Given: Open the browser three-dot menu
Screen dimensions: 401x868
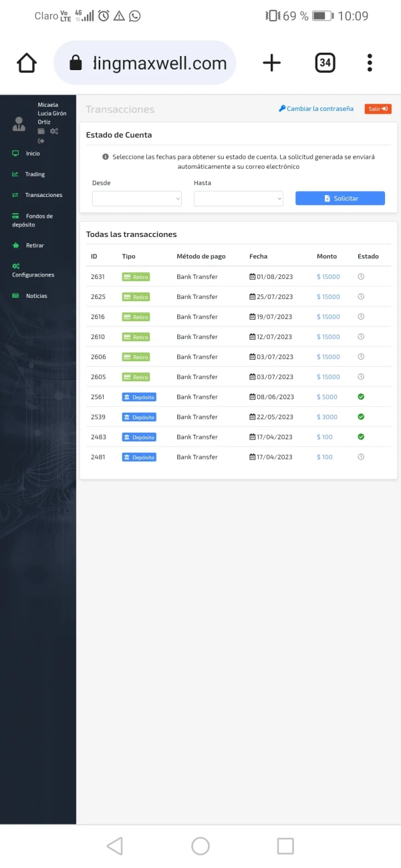Looking at the screenshot, I should pos(370,63).
